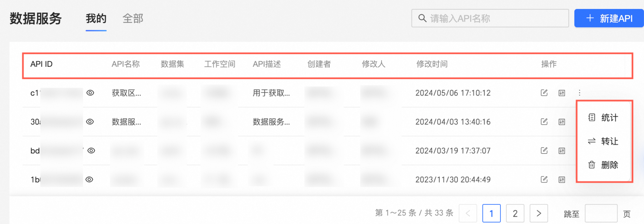Reveal the API ID starting with bd

click(91, 150)
